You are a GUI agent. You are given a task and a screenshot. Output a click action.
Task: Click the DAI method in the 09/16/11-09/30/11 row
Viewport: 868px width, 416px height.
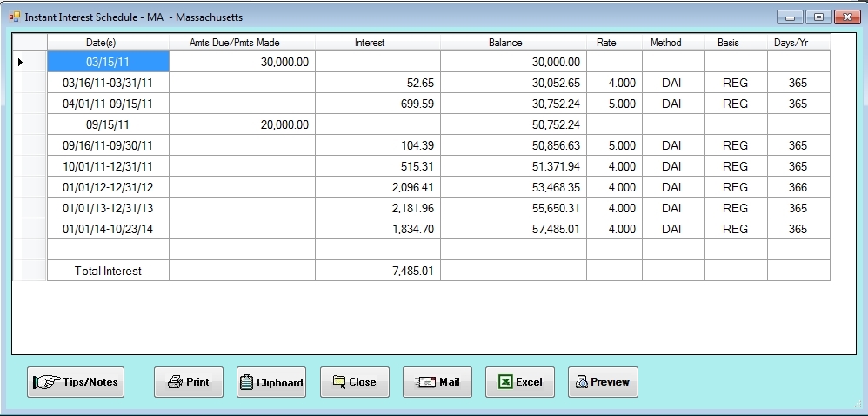coord(673,145)
